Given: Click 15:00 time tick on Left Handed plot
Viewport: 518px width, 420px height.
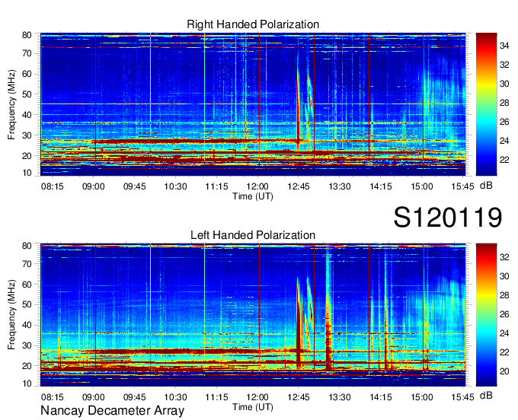Looking at the screenshot, I should pos(422,397).
